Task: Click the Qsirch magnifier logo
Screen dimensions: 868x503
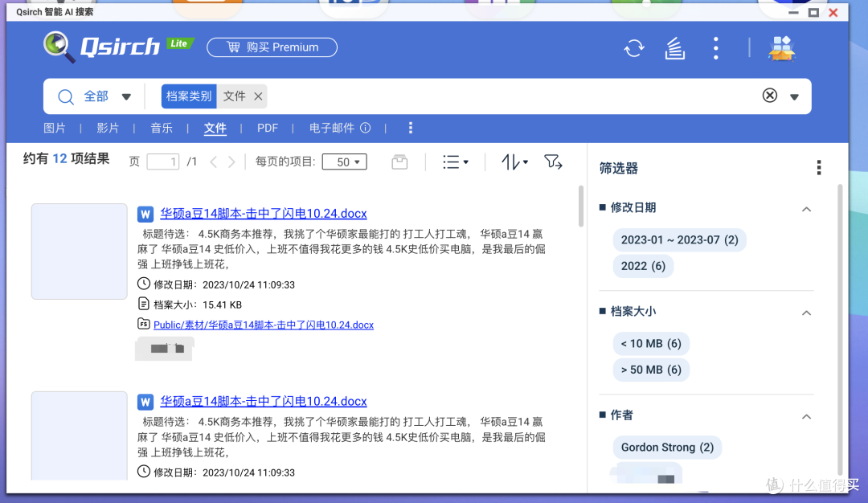Action: pyautogui.click(x=59, y=47)
